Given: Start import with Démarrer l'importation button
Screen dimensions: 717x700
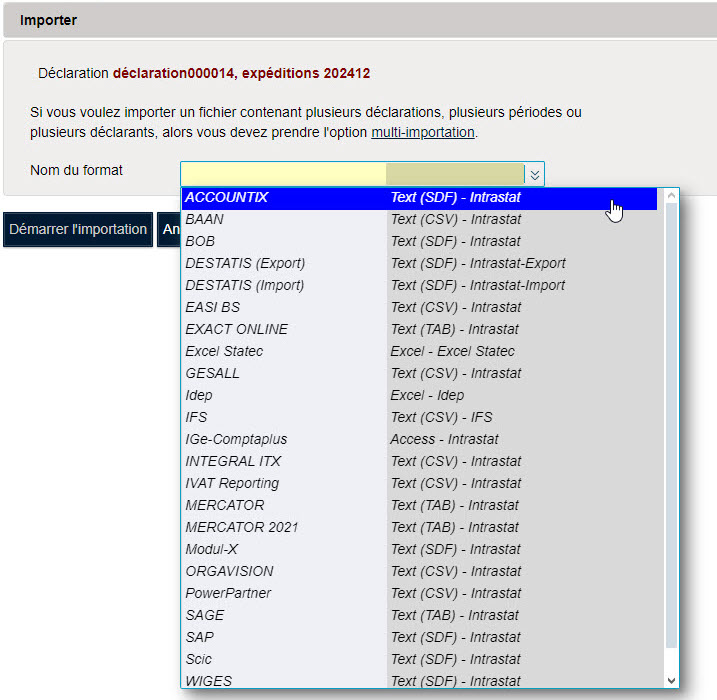Looking at the screenshot, I should pos(78,230).
